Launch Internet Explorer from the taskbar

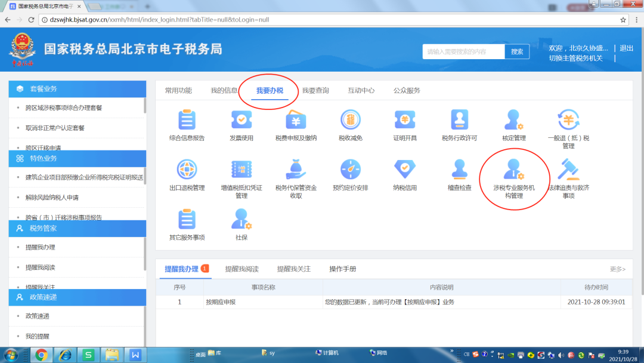(x=65, y=355)
